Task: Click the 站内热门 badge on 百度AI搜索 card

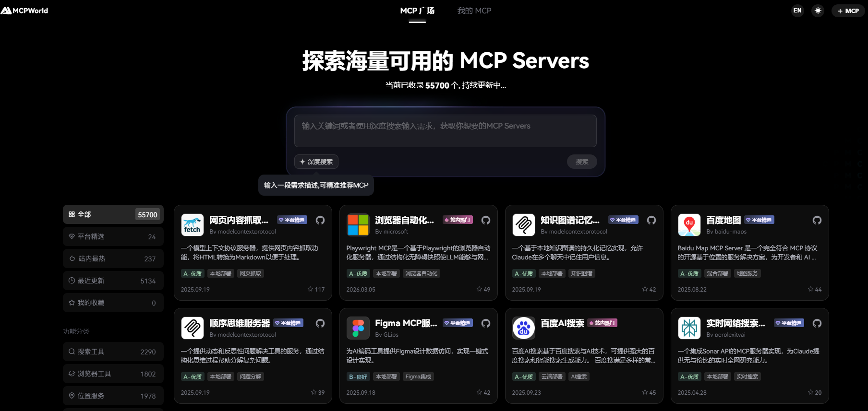Action: click(x=603, y=323)
